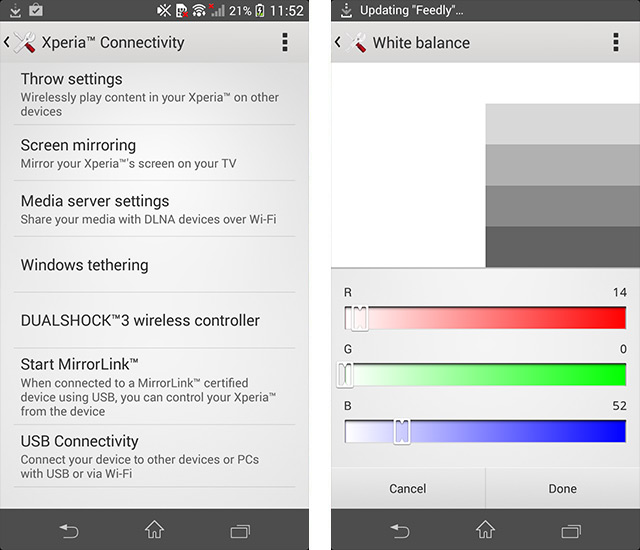640x550 pixels.
Task: Open Throw settings
Action: click(x=154, y=94)
